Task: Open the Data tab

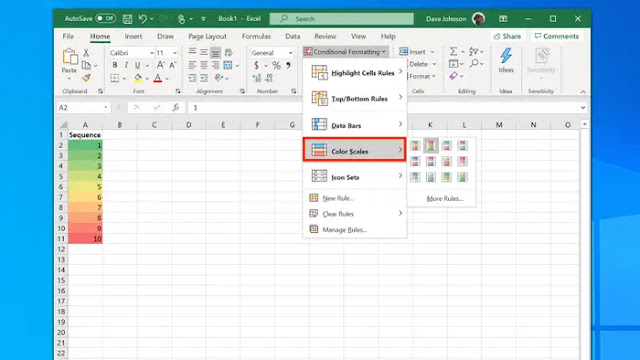Action: 293,36
